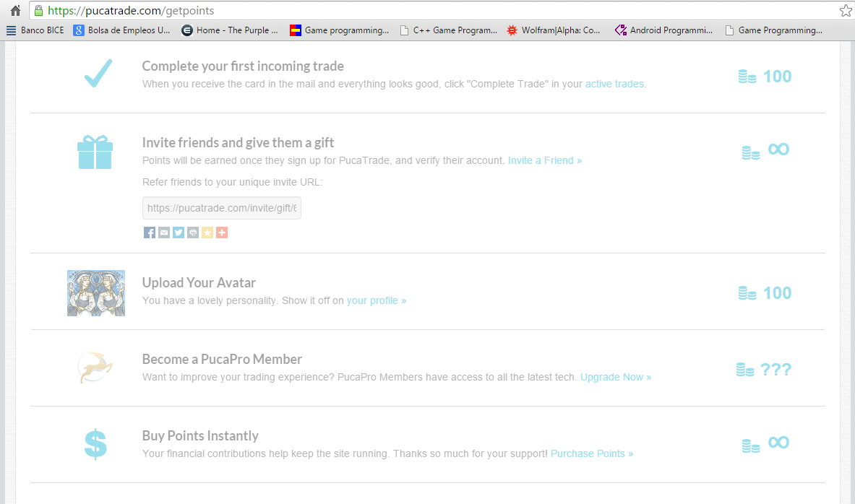The width and height of the screenshot is (855, 504).
Task: Click the coins icon beside the ??? value
Action: tap(745, 370)
